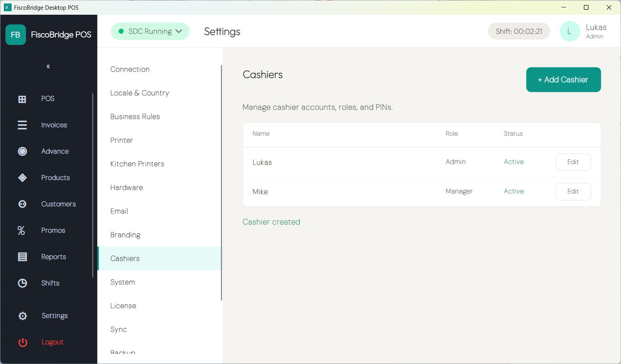Screen dimensions: 621x364
Task: Click the Reports document icon
Action: pos(22,257)
